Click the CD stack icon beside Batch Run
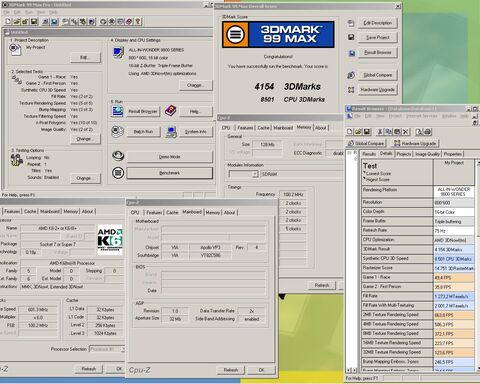This screenshot has width=480, height=384. coord(117,131)
